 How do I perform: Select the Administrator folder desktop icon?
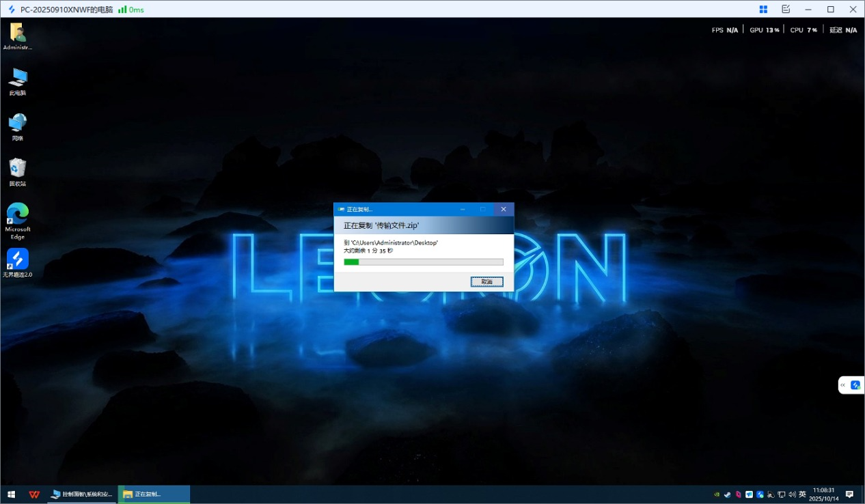(18, 36)
